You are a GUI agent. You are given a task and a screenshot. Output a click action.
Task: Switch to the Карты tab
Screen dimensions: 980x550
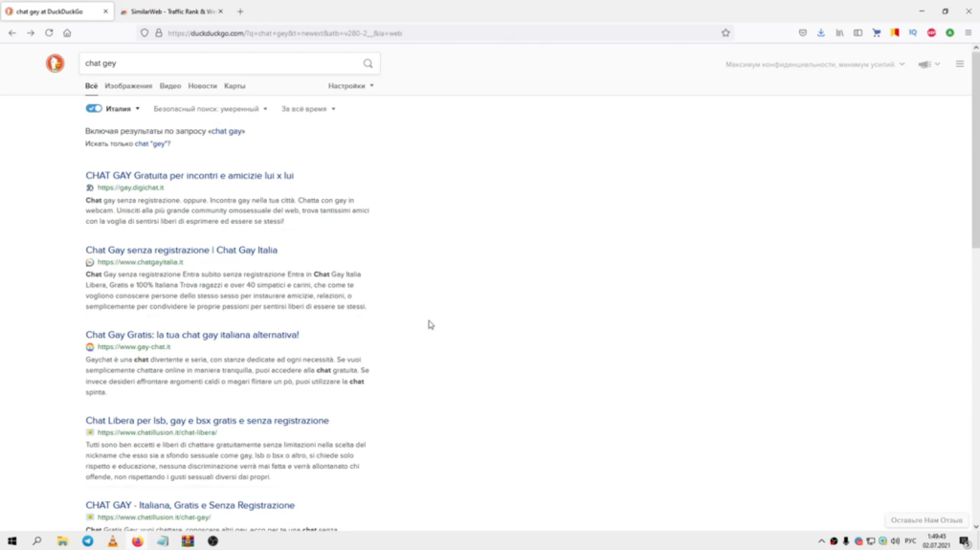pyautogui.click(x=234, y=86)
